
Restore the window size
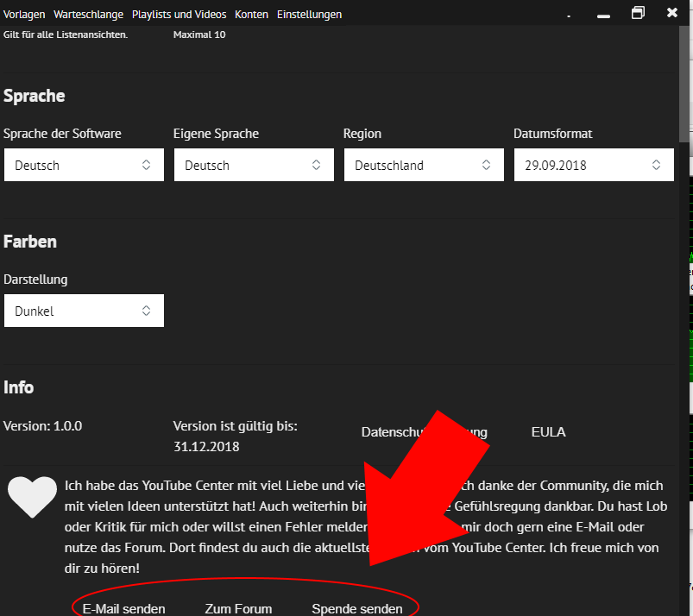(x=638, y=13)
